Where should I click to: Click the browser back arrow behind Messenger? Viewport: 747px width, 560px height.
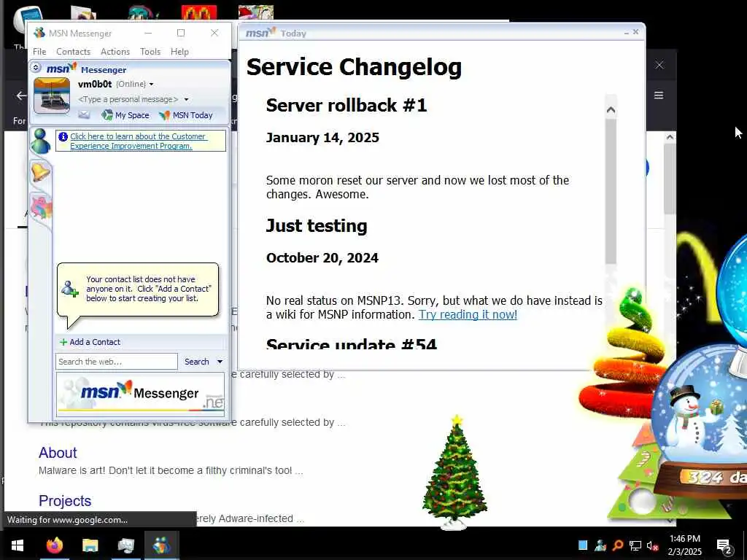tap(21, 96)
